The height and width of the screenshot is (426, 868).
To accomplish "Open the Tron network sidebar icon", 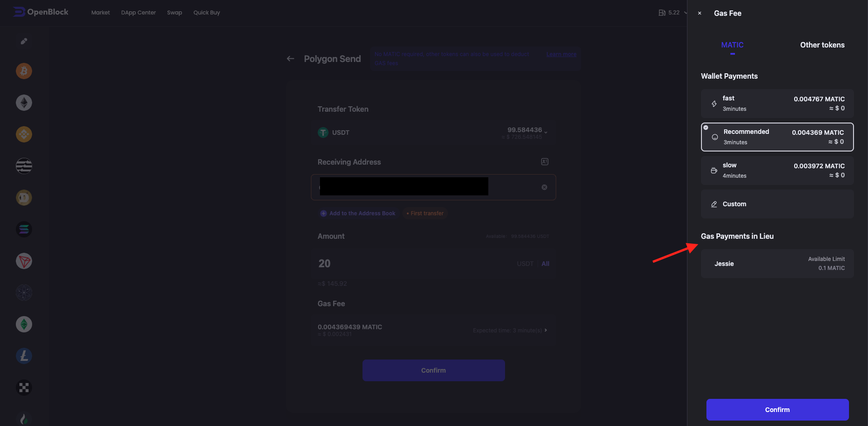I will pyautogui.click(x=24, y=261).
